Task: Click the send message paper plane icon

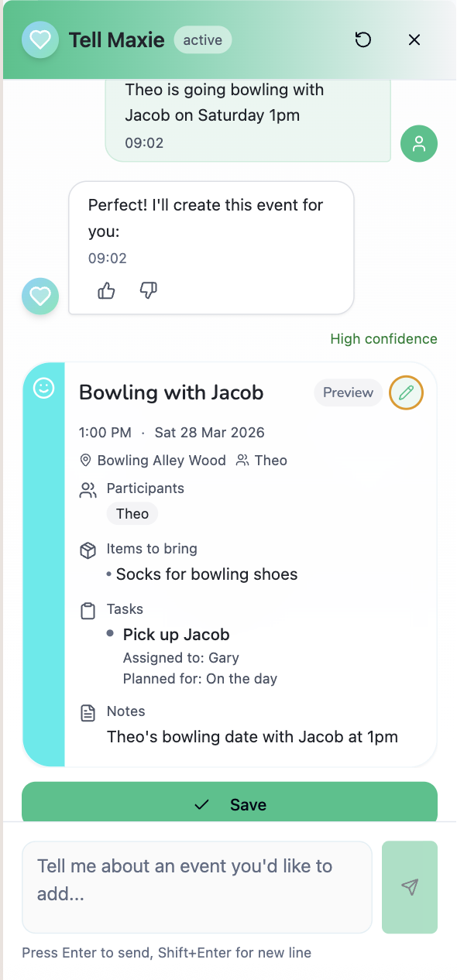Action: point(409,887)
